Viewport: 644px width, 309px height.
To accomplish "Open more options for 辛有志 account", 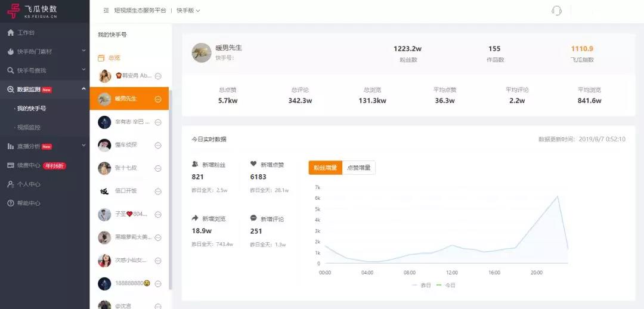I will coord(158,122).
